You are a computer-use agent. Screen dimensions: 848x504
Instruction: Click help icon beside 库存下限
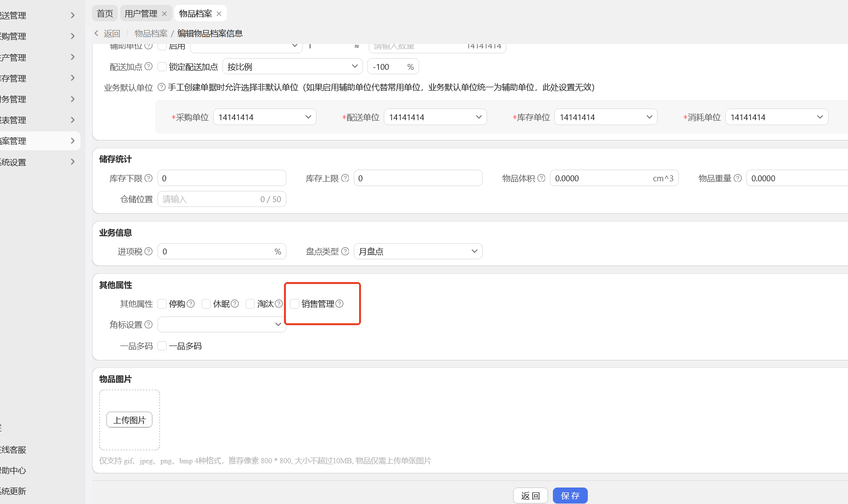click(x=149, y=178)
